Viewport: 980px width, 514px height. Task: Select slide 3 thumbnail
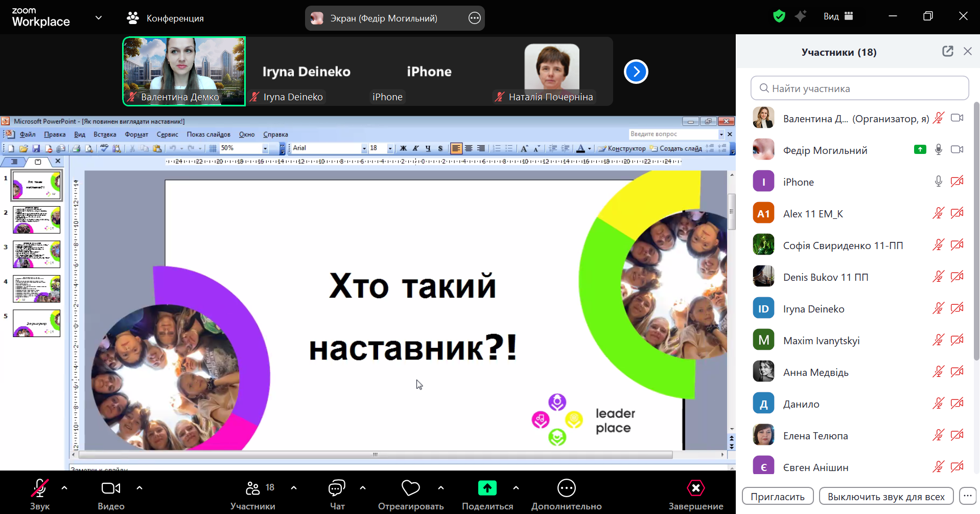pos(36,254)
